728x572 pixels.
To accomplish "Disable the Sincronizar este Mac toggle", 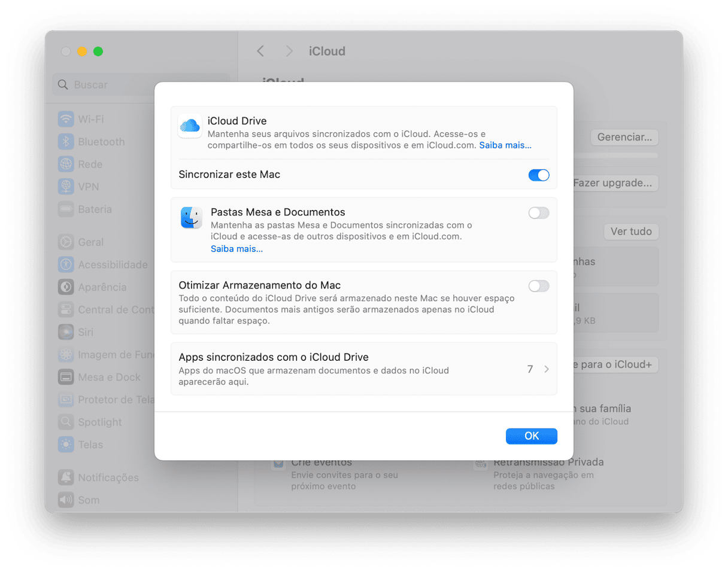I will [538, 175].
